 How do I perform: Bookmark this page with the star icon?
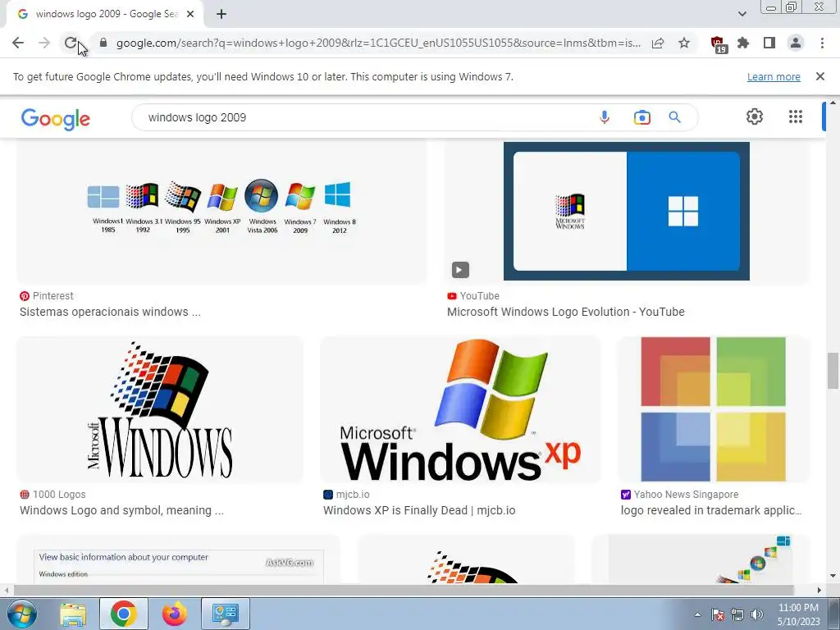[684, 43]
